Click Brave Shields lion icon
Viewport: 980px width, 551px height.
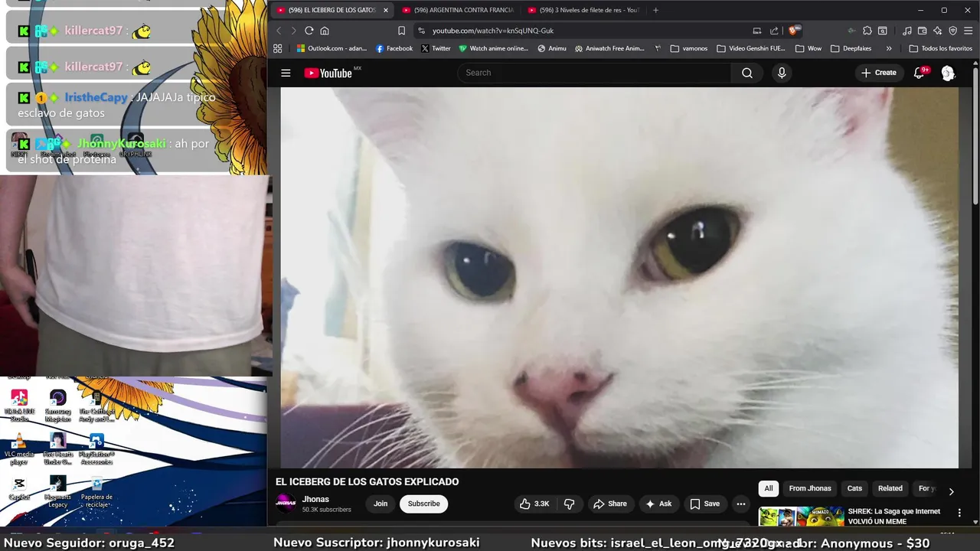pyautogui.click(x=794, y=31)
